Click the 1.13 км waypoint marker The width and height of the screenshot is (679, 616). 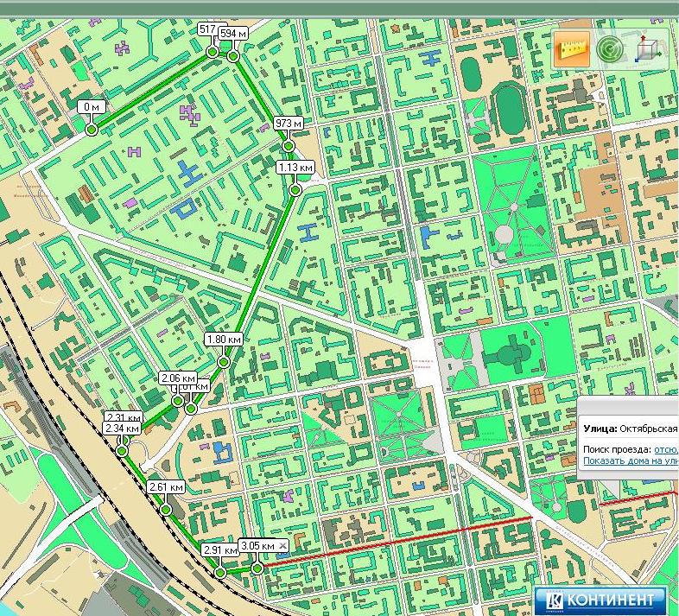click(x=295, y=189)
